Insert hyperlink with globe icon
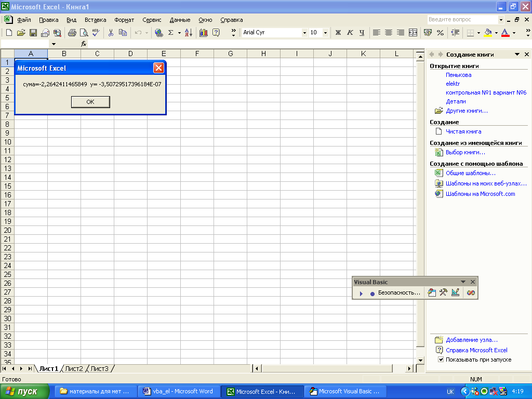 click(x=158, y=33)
